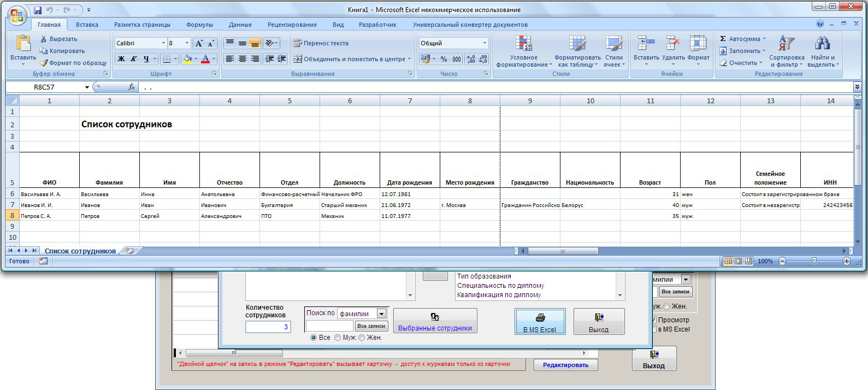Click the zoom slider in the status bar
The height and width of the screenshot is (390, 868).
point(814,261)
